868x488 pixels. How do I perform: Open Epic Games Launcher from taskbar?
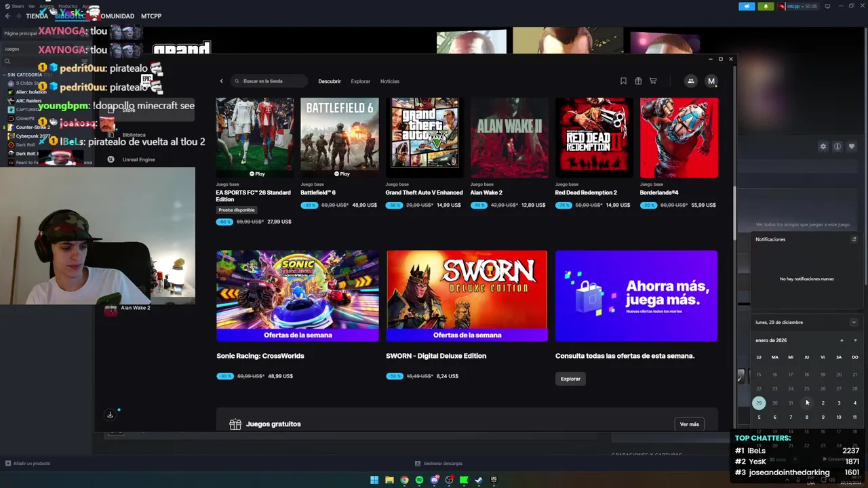coord(494,481)
